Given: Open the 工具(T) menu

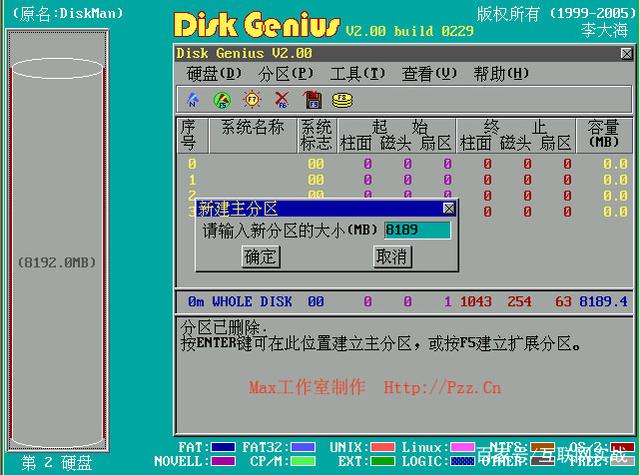Looking at the screenshot, I should [358, 74].
